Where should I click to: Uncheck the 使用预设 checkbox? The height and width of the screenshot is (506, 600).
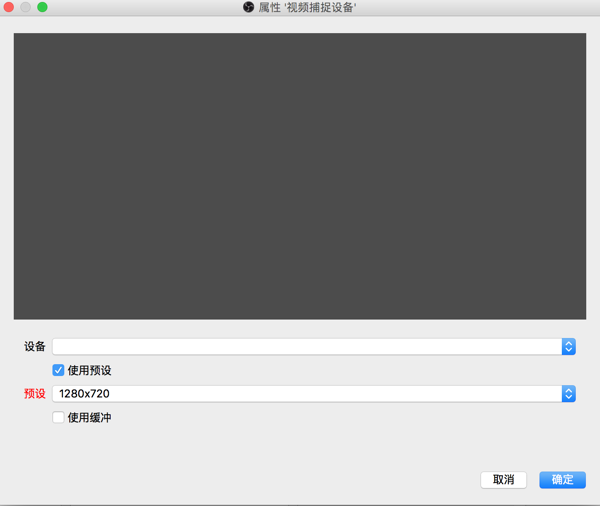pyautogui.click(x=58, y=370)
